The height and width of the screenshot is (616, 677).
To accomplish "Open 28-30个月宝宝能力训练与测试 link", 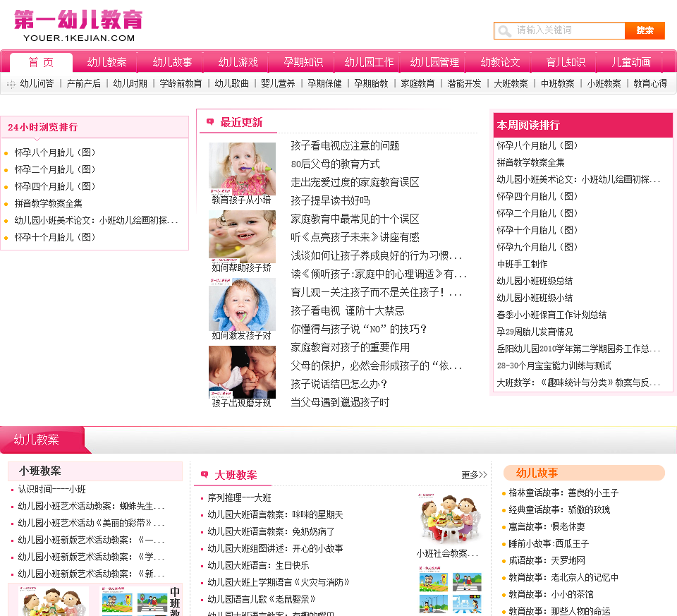I will click(x=554, y=366).
